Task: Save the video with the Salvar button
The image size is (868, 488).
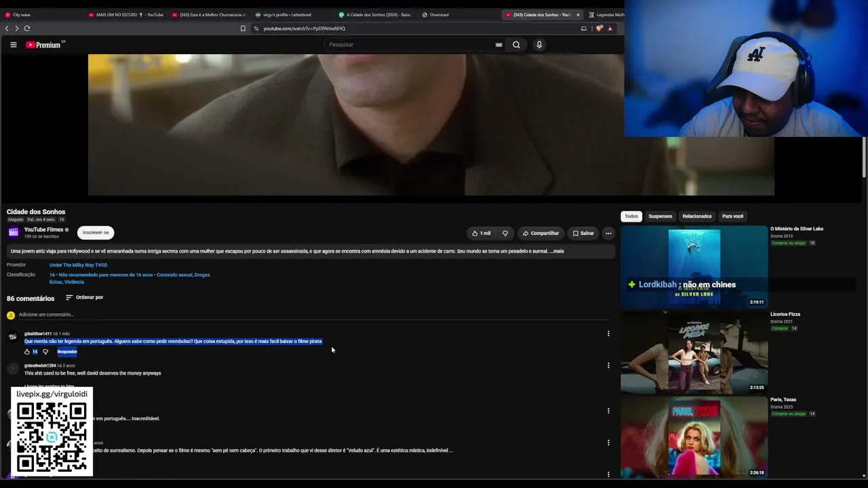Action: [x=583, y=233]
